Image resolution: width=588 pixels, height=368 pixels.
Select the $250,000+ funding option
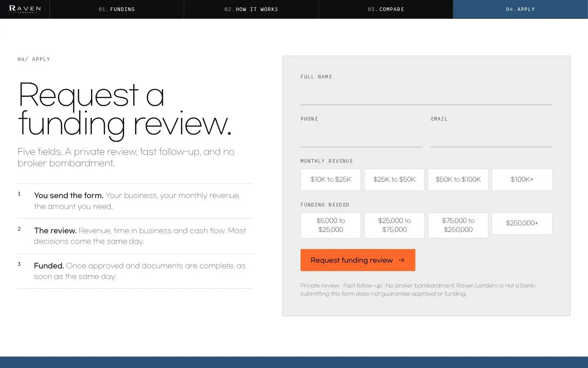coord(522,223)
